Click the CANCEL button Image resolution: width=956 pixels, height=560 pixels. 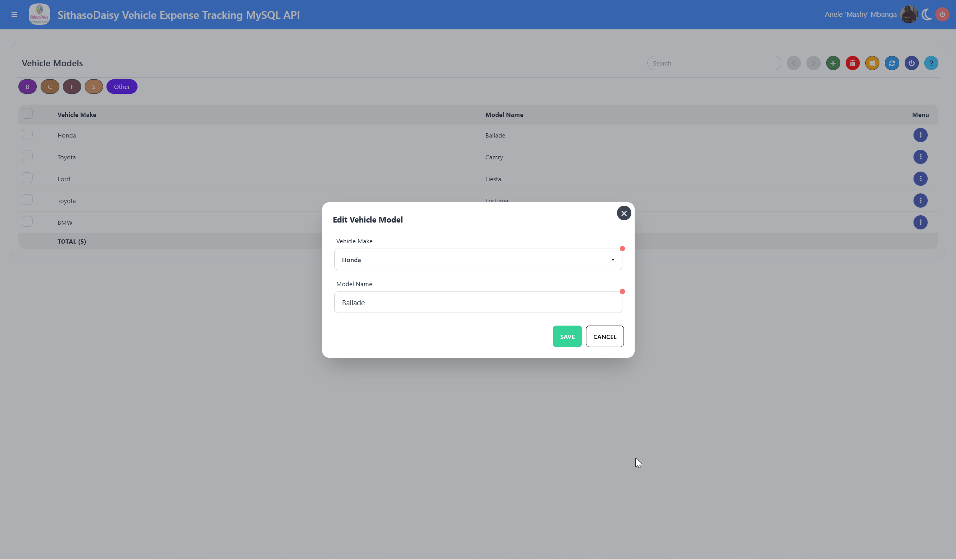tap(604, 337)
